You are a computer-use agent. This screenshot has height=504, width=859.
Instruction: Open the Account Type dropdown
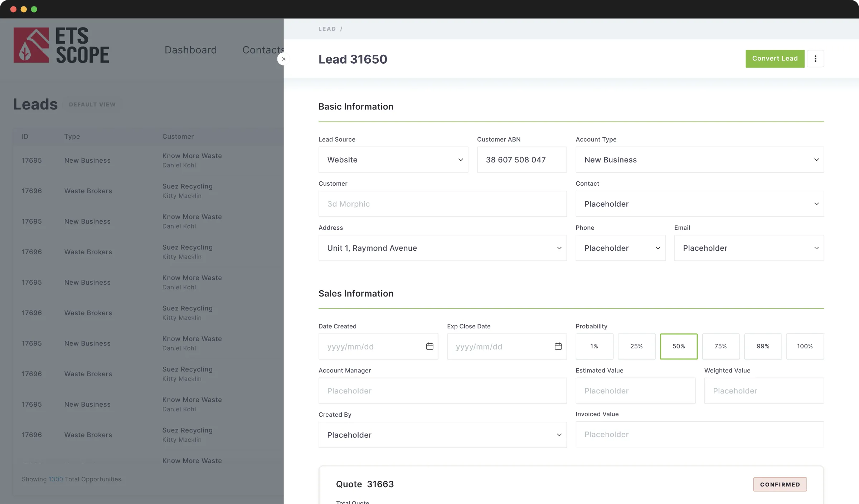click(699, 160)
